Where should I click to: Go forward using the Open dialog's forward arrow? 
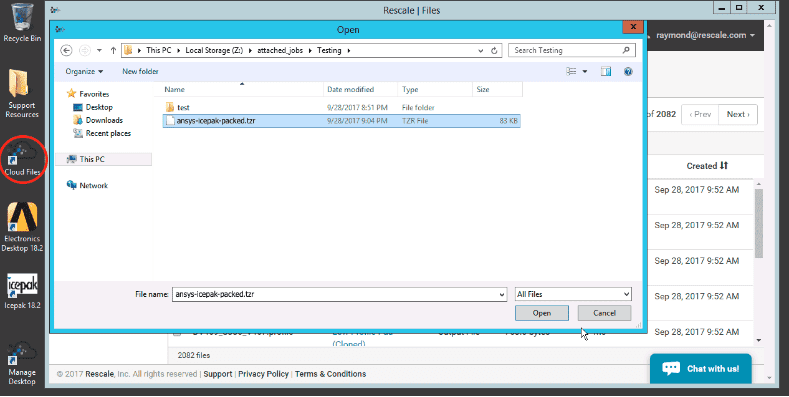tap(85, 50)
